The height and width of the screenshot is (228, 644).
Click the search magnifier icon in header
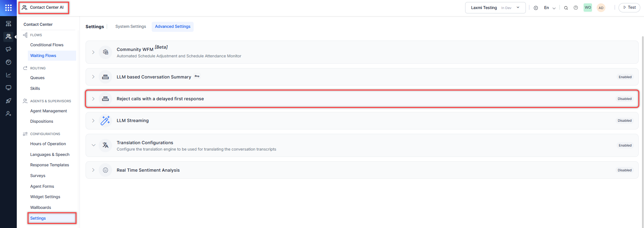566,8
